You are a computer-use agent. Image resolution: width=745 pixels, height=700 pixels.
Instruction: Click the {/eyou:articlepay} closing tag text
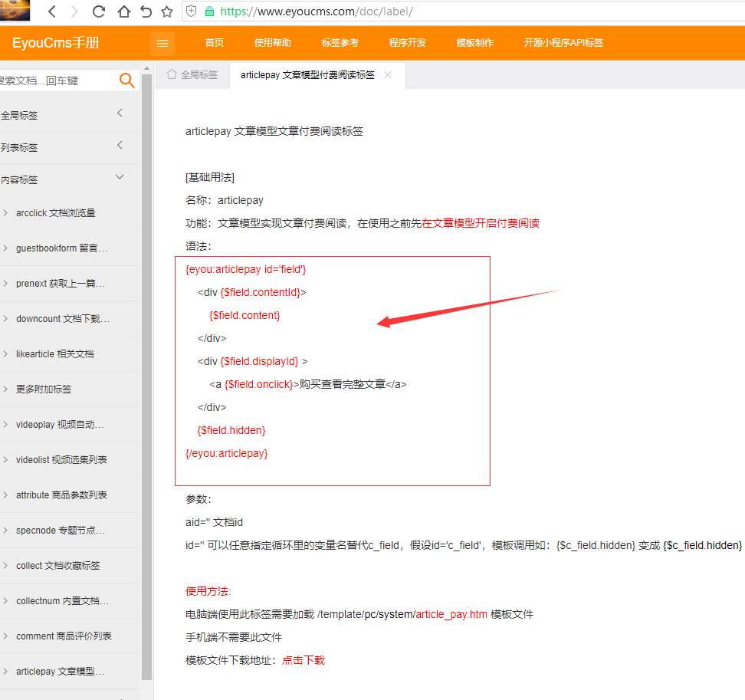227,453
